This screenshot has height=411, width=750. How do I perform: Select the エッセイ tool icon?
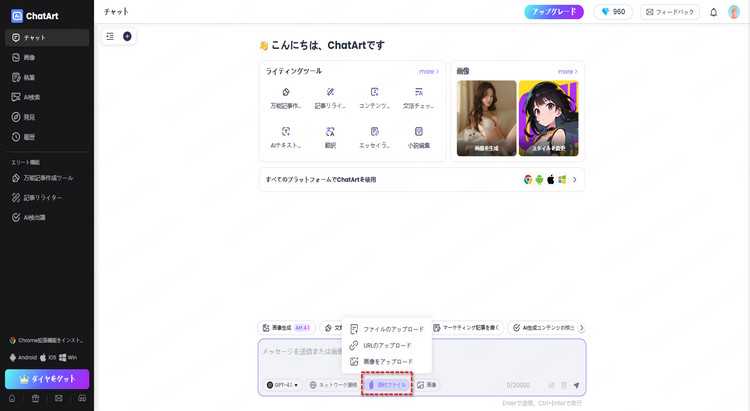[x=375, y=137]
